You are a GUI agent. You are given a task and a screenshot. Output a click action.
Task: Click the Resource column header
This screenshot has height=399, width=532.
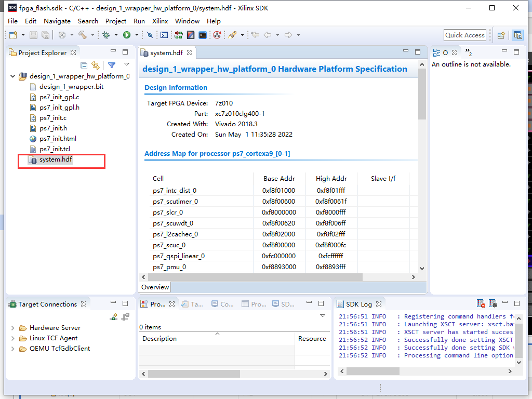tap(312, 339)
